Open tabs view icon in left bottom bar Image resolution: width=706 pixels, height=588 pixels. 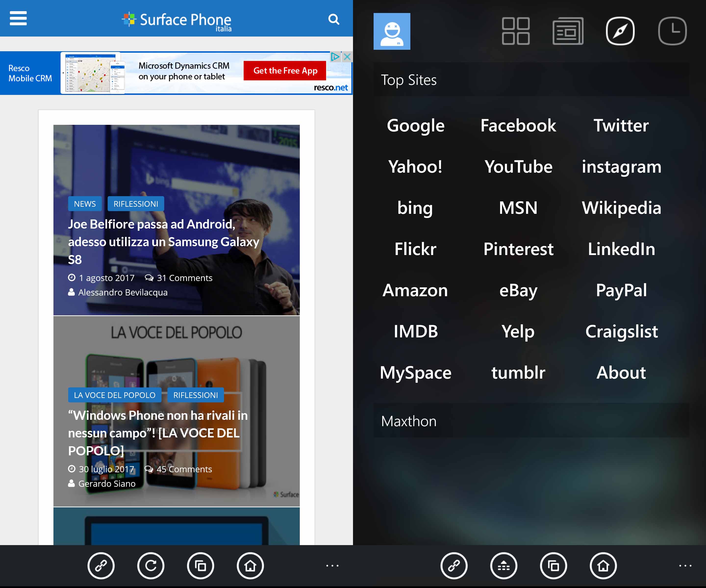point(200,566)
